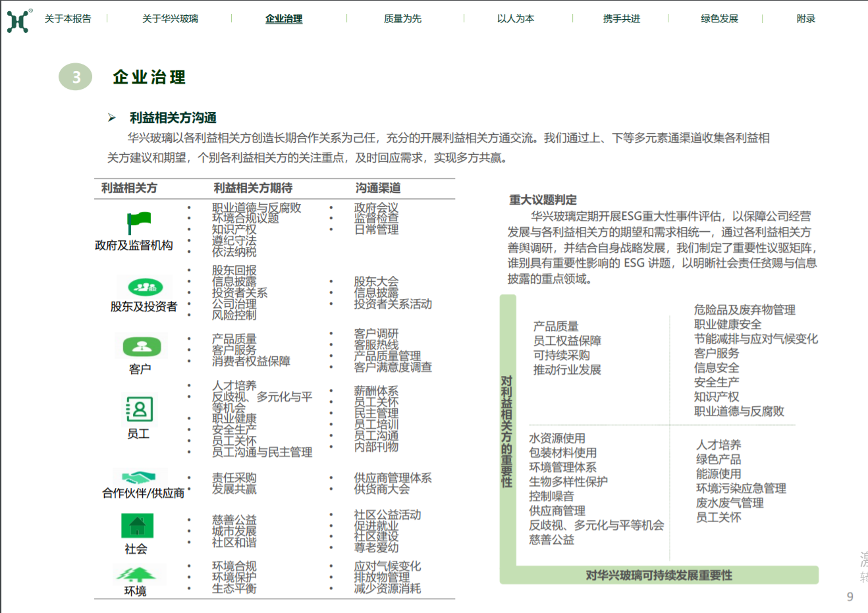Select the 生态平衡 entry
This screenshot has height=613, width=868.
coord(234,589)
